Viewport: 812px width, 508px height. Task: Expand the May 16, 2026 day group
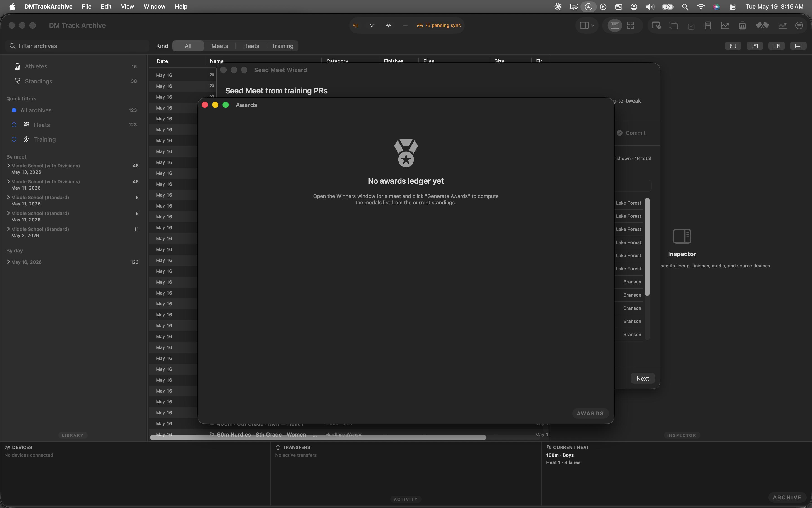pos(8,262)
